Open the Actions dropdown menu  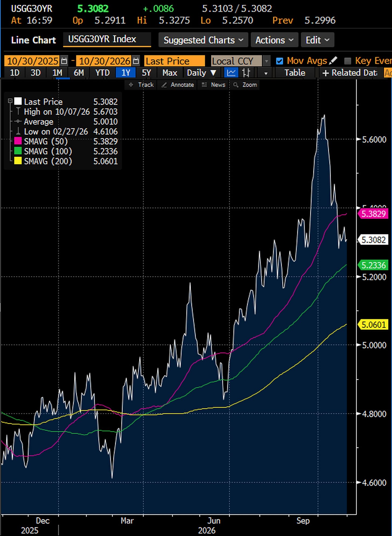pyautogui.click(x=274, y=40)
